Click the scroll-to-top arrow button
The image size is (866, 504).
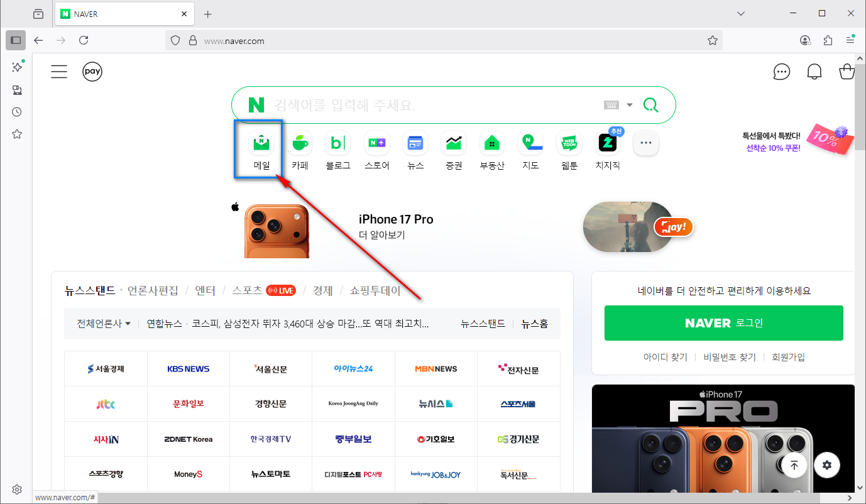tap(794, 465)
